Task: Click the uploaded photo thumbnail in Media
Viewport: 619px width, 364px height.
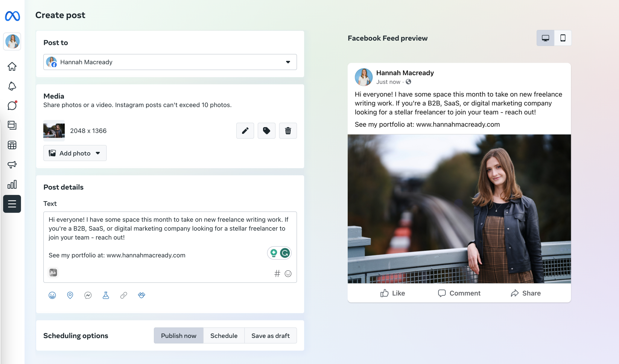Action: [x=54, y=131]
